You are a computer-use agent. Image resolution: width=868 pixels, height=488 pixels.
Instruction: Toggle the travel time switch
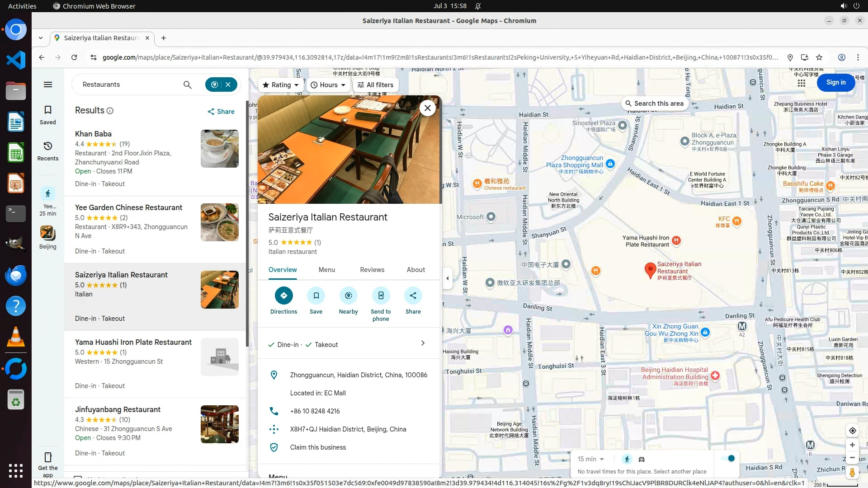coord(728,459)
